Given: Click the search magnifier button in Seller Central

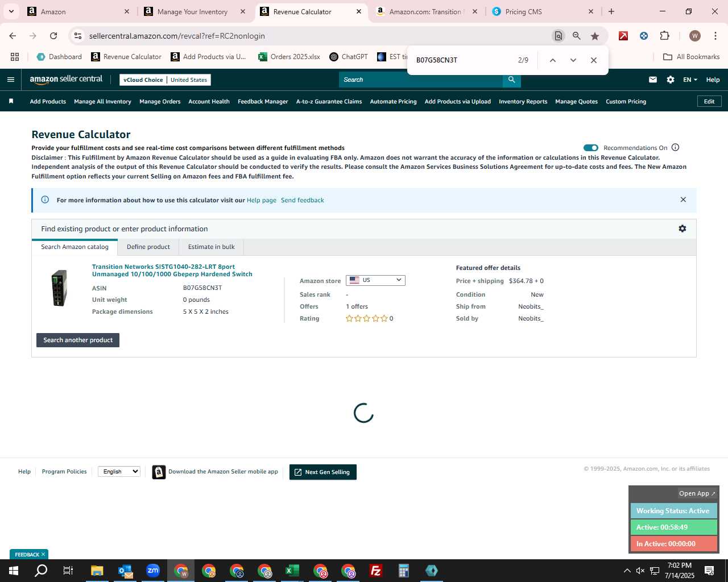Looking at the screenshot, I should (511, 80).
